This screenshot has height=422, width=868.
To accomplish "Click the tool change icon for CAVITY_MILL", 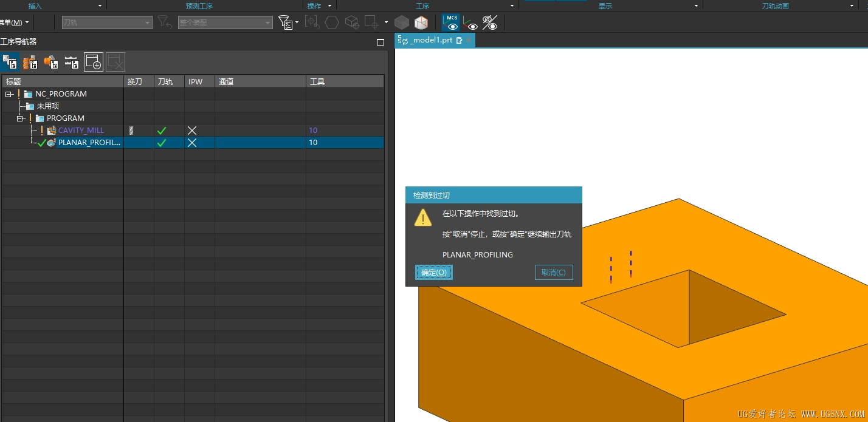I will [x=131, y=130].
